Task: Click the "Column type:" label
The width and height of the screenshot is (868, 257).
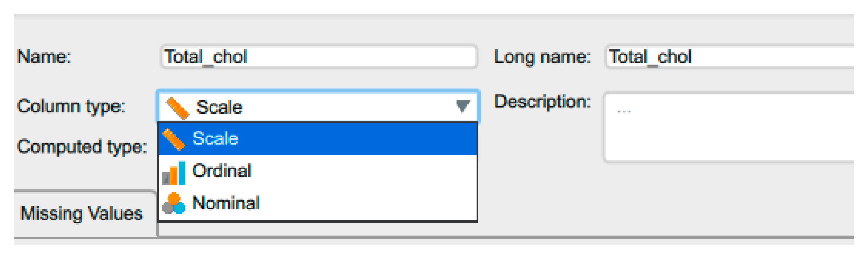Action: tap(71, 106)
